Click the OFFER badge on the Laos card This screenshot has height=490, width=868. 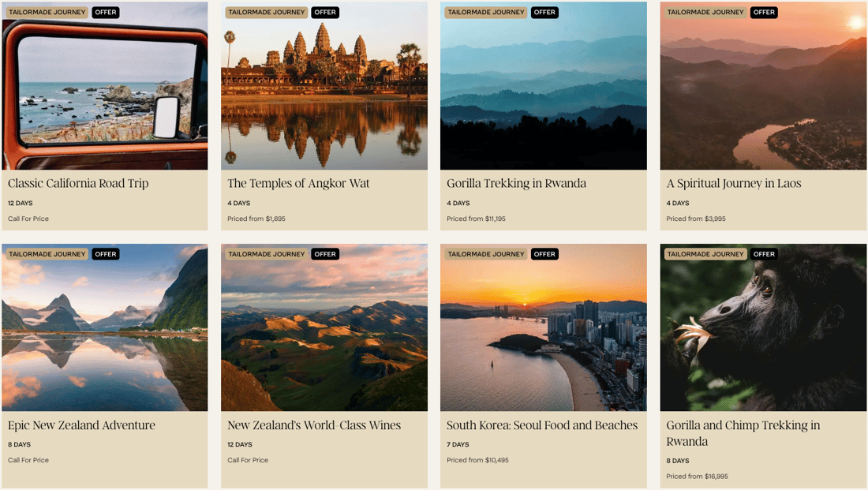point(764,12)
